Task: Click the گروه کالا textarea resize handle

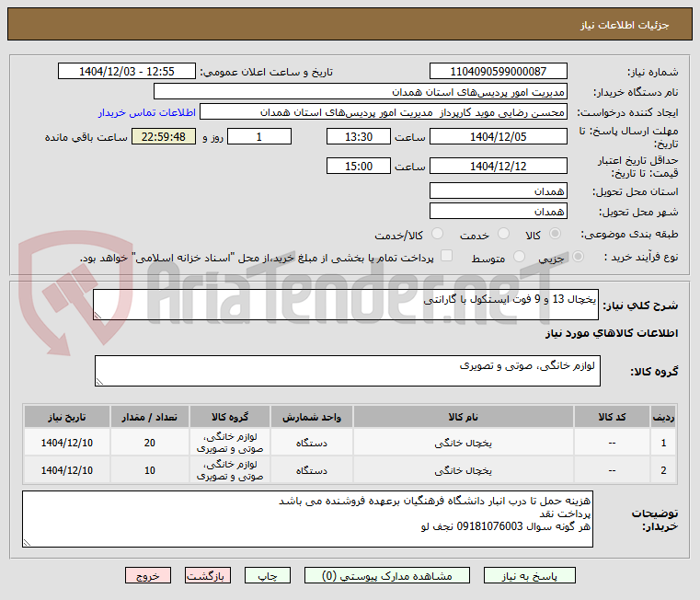Action: tap(99, 382)
